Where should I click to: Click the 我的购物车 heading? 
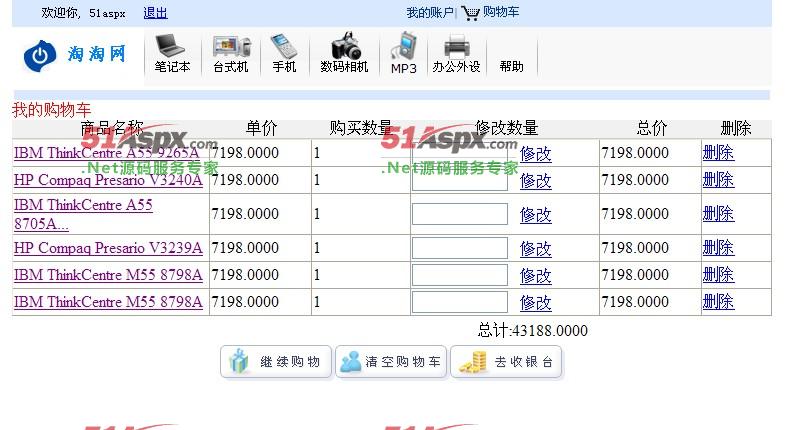point(51,110)
